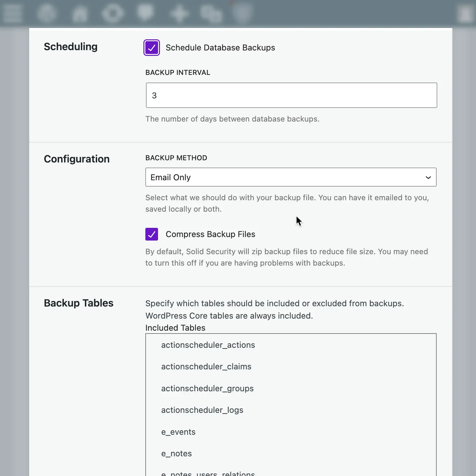Click the security shield icon
This screenshot has height=476, width=476.
[x=242, y=13]
